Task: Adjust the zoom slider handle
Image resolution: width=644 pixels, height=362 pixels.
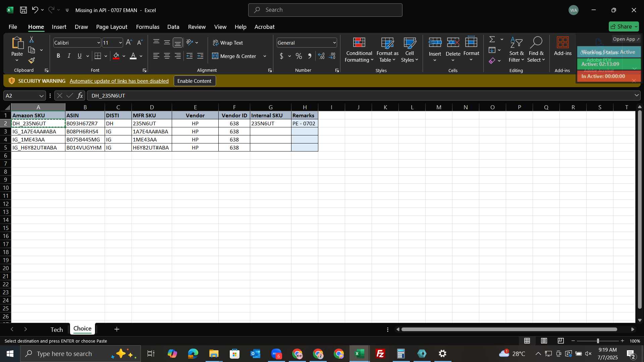Action: tap(598, 341)
